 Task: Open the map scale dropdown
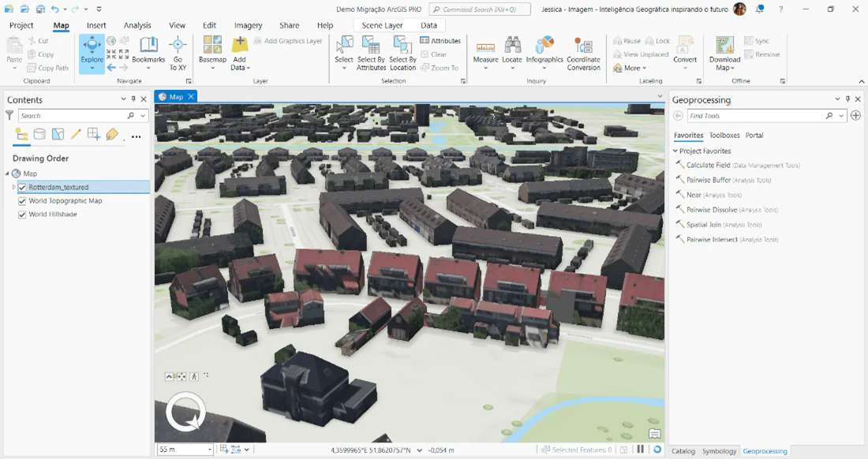point(210,450)
